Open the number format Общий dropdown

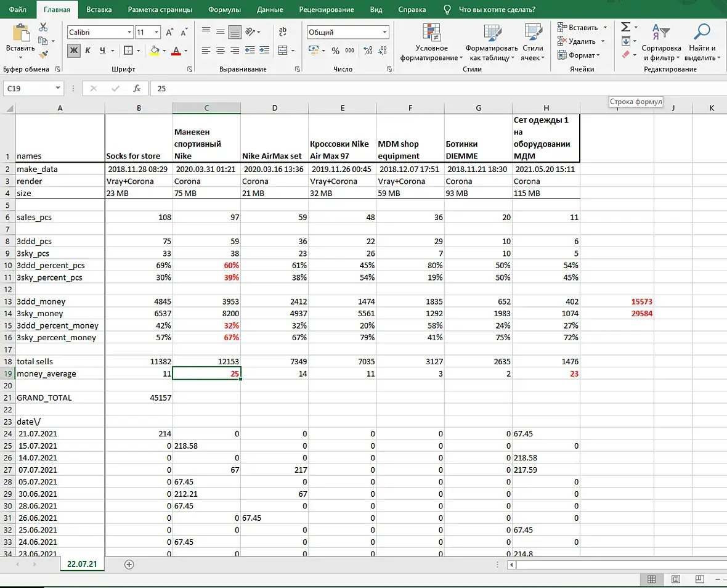click(x=385, y=32)
